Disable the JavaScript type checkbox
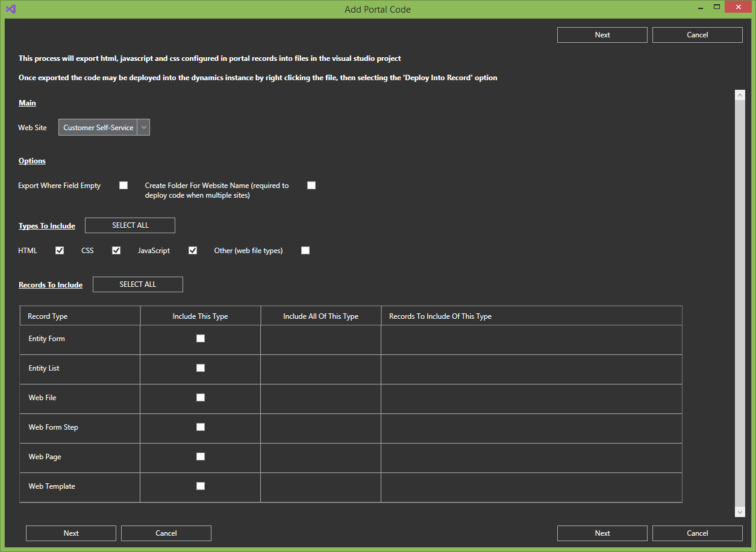 click(193, 249)
